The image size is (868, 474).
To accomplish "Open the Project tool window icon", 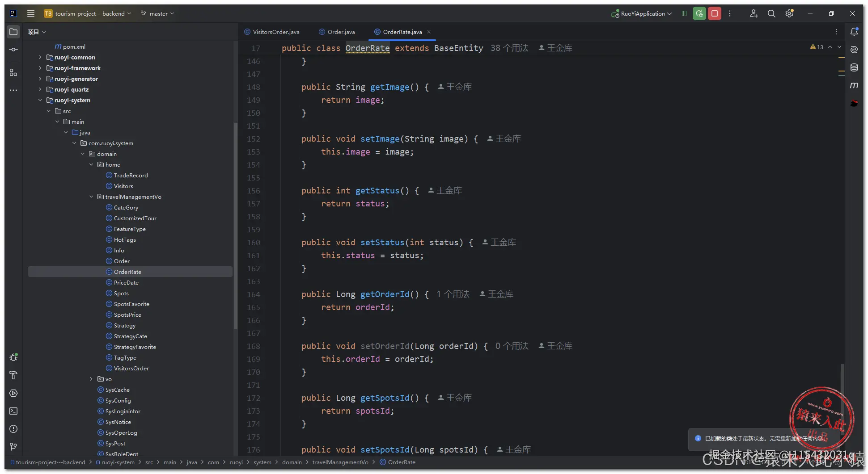I will [x=13, y=32].
